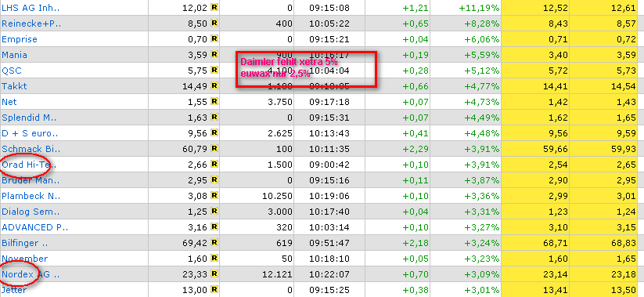Select the time 09:51:47 in Bilfinger row
This screenshot has width=644, height=297.
tap(329, 243)
